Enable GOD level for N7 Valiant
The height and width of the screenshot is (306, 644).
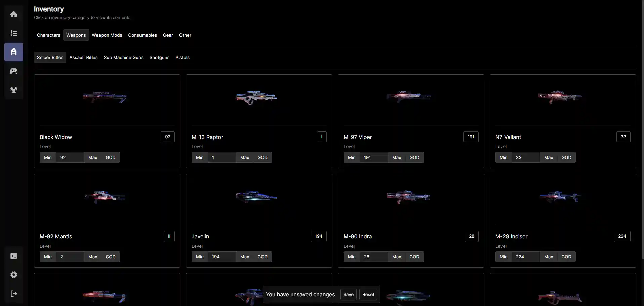tap(567, 157)
